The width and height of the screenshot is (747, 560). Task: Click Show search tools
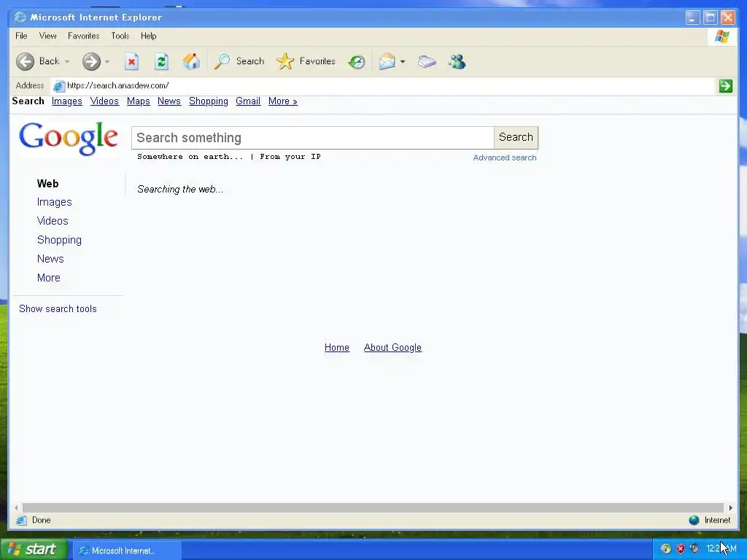[58, 308]
